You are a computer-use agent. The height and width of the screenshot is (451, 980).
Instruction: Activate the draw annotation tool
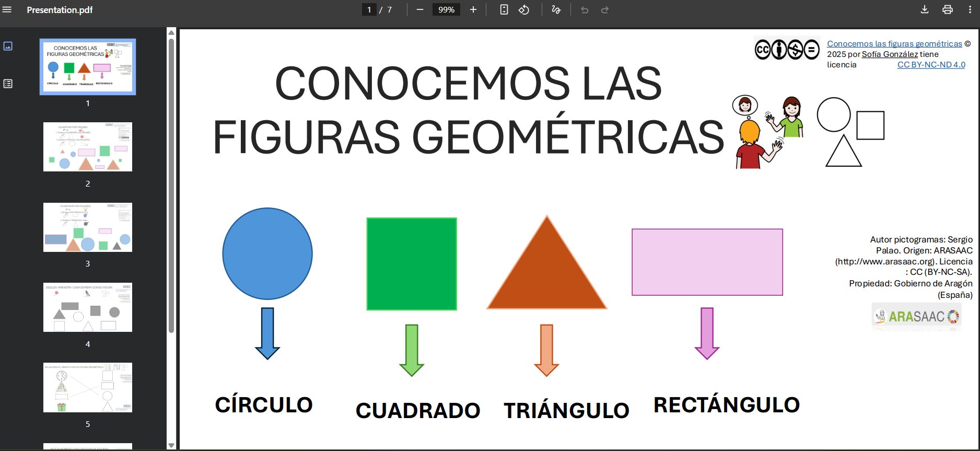(x=556, y=9)
